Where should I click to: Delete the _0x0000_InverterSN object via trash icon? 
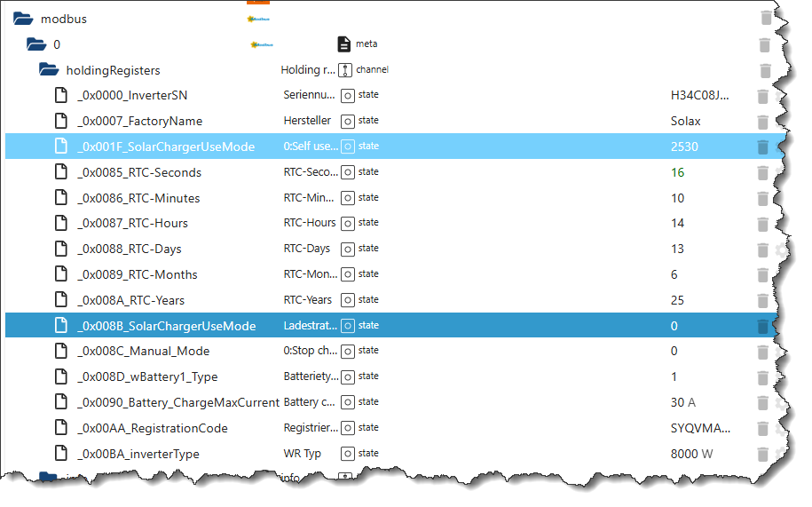coord(761,96)
